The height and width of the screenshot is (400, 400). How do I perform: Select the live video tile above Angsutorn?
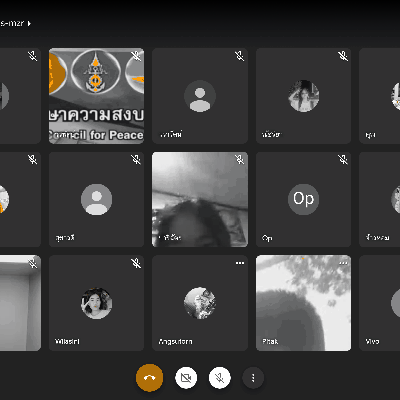tap(200, 199)
